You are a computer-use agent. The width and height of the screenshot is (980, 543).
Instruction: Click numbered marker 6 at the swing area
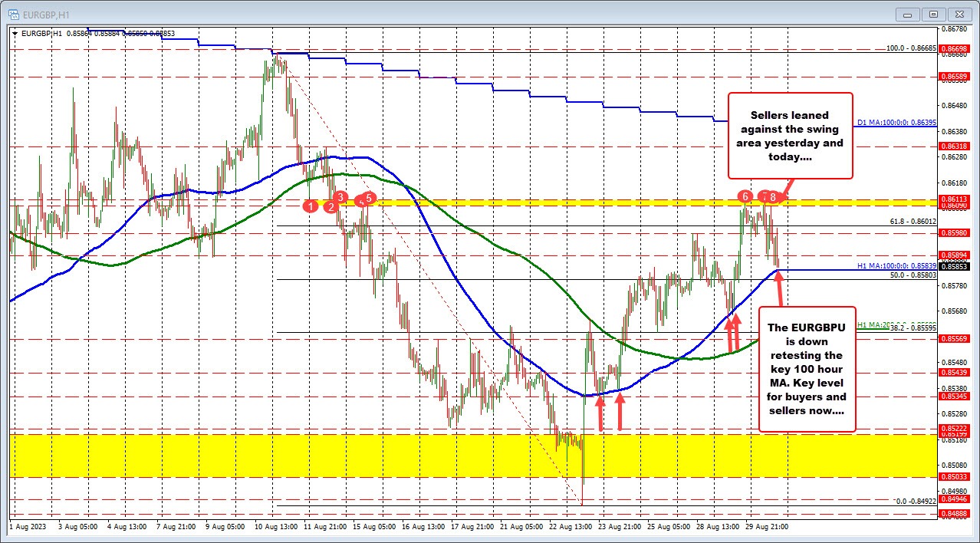[744, 197]
